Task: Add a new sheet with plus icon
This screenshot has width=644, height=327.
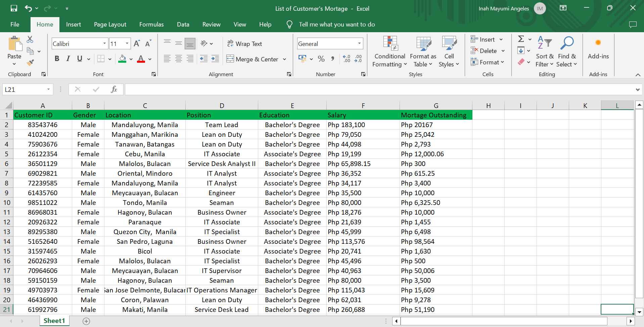Action: 86,321
